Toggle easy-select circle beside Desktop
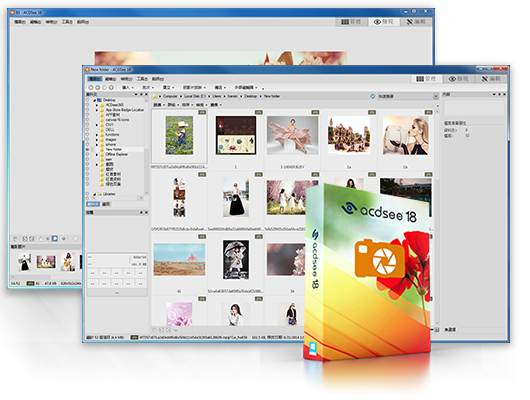Viewport: 530px width, 400px height. [x=88, y=100]
